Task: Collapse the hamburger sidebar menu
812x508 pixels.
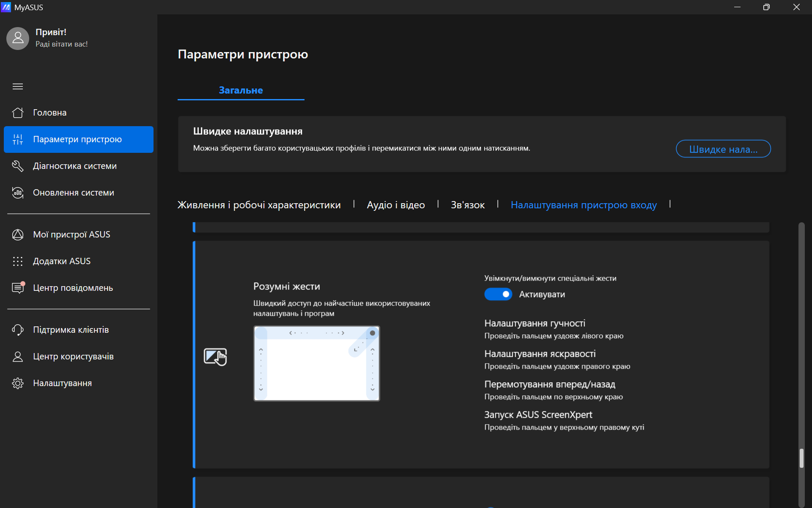Action: 18,86
